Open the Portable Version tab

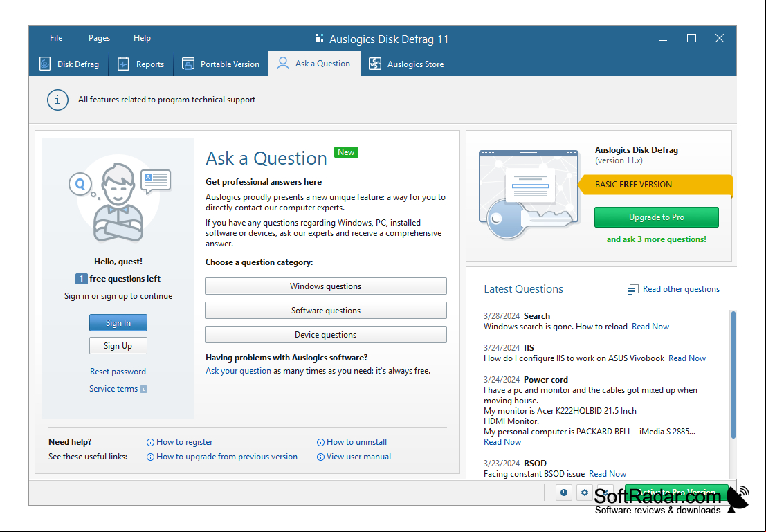(x=221, y=64)
